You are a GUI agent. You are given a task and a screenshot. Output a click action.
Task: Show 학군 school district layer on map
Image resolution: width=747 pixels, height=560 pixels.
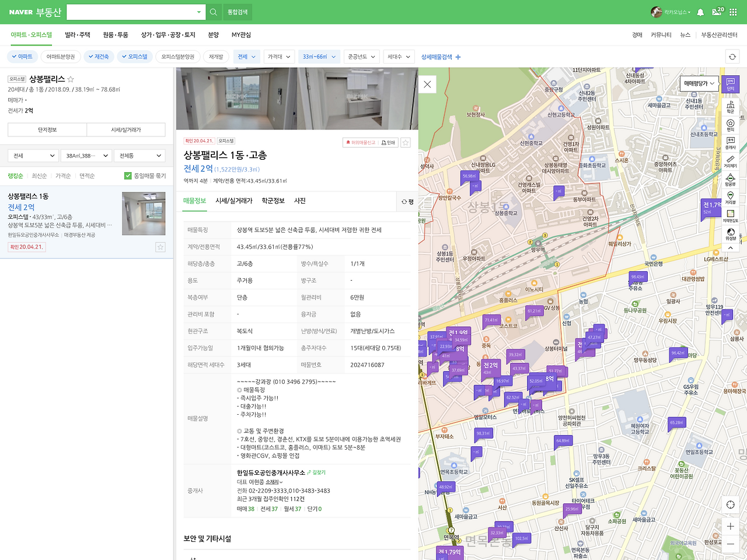click(730, 107)
